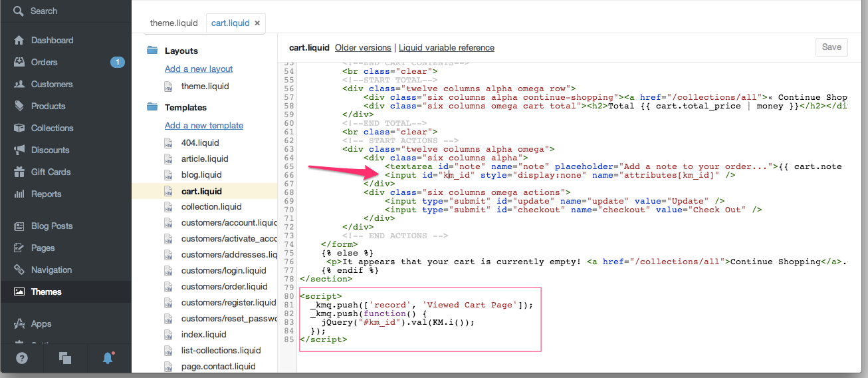
Task: Select the cart.liquid editor tab
Action: 229,23
